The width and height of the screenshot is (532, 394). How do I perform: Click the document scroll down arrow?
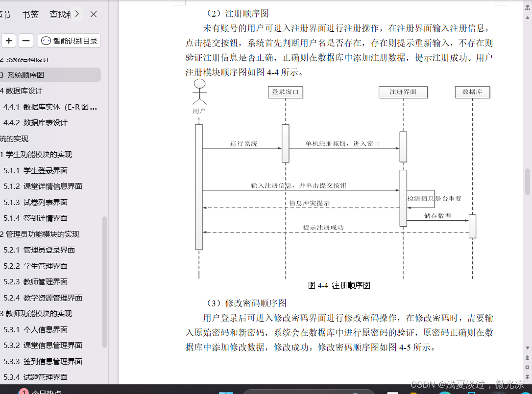(x=527, y=348)
